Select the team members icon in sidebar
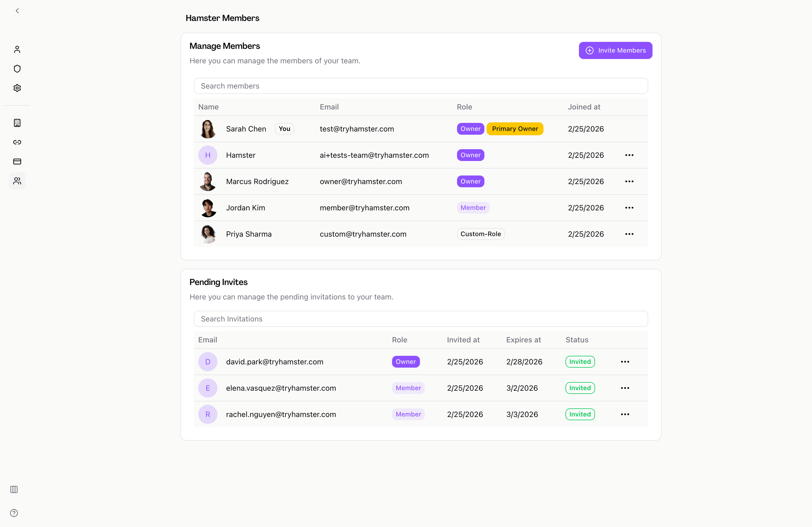The width and height of the screenshot is (812, 527). click(x=17, y=181)
